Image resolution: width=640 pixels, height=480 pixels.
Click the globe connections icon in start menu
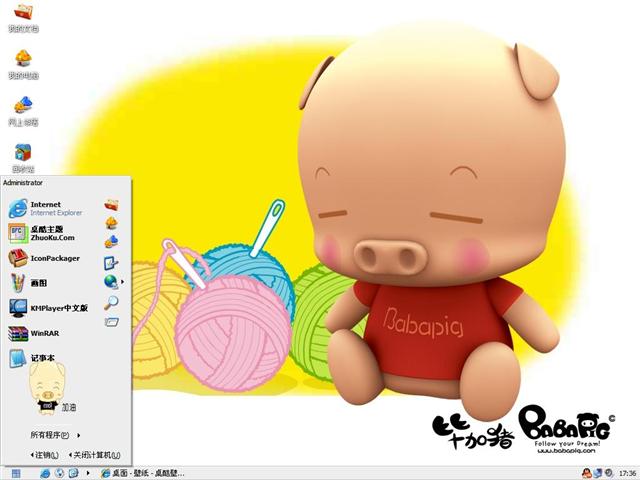(x=111, y=282)
